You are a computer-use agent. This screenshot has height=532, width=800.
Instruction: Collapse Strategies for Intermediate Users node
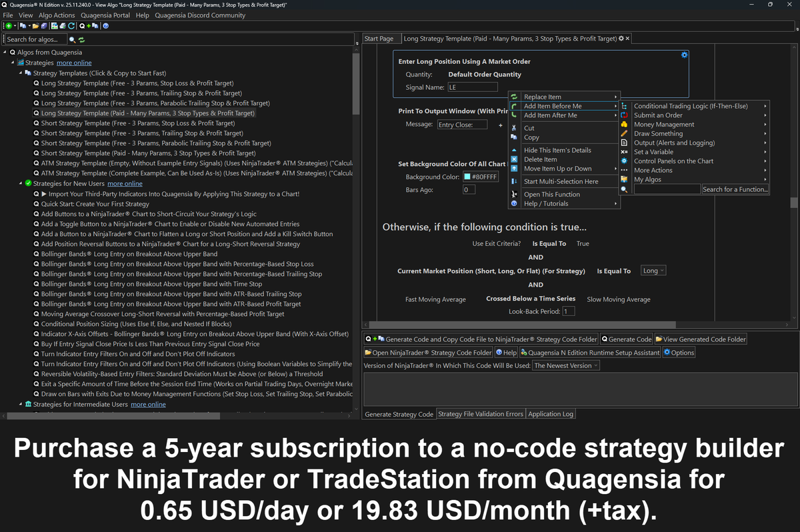coord(21,404)
